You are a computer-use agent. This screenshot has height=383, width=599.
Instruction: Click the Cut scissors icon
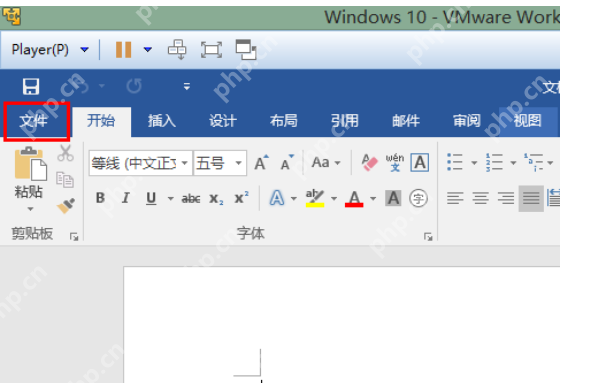point(65,153)
